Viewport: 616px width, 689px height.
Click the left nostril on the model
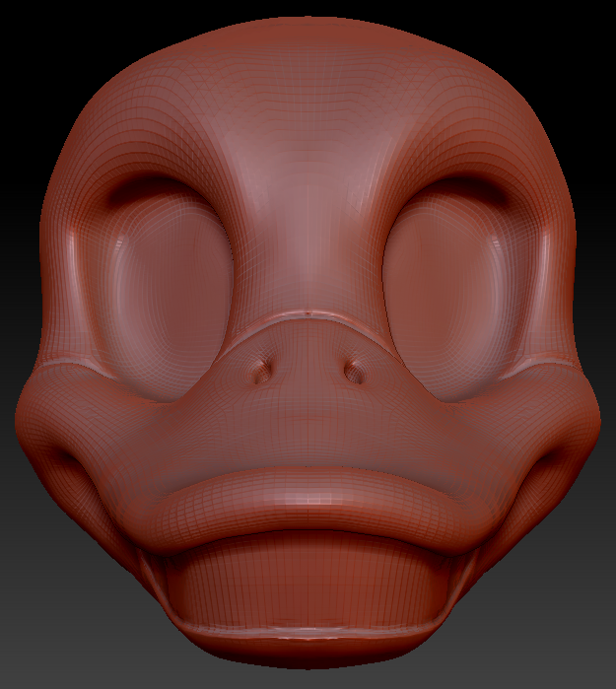coord(263,372)
